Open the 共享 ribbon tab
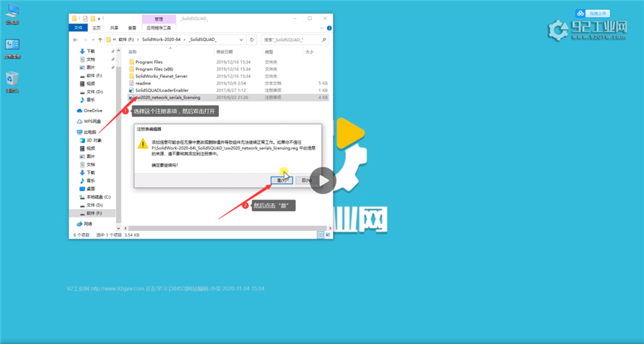 point(114,28)
